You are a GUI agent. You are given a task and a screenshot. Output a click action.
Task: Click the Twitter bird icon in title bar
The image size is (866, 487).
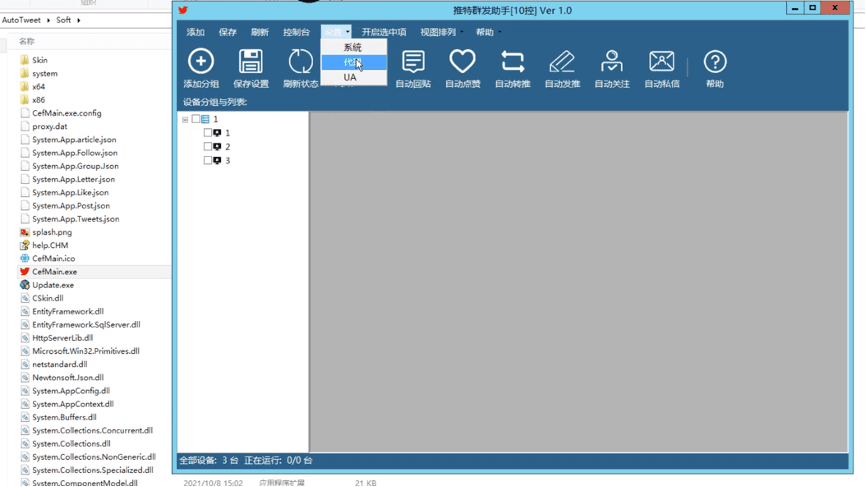(x=183, y=10)
